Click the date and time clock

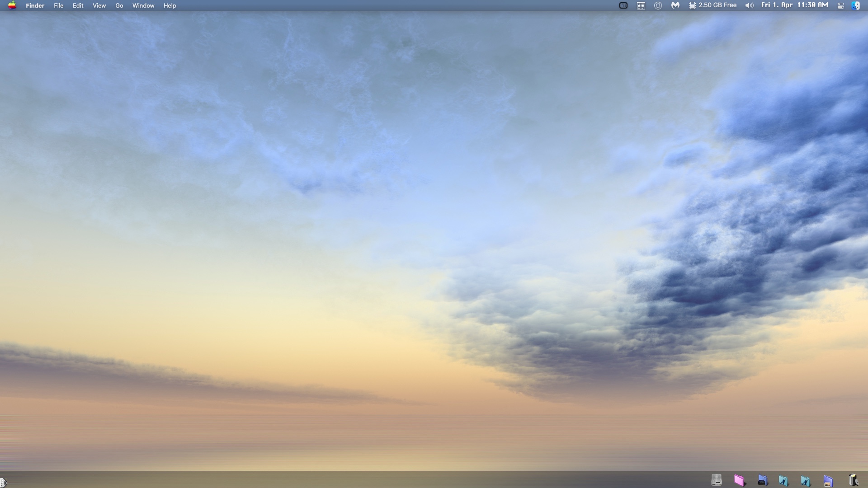(794, 5)
